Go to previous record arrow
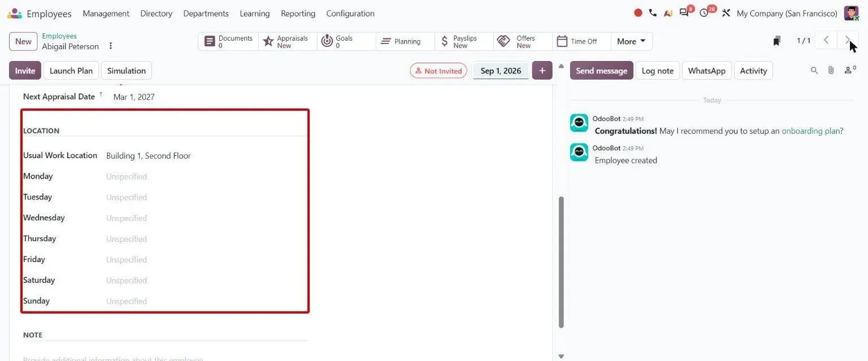The height and width of the screenshot is (361, 868). pos(826,41)
